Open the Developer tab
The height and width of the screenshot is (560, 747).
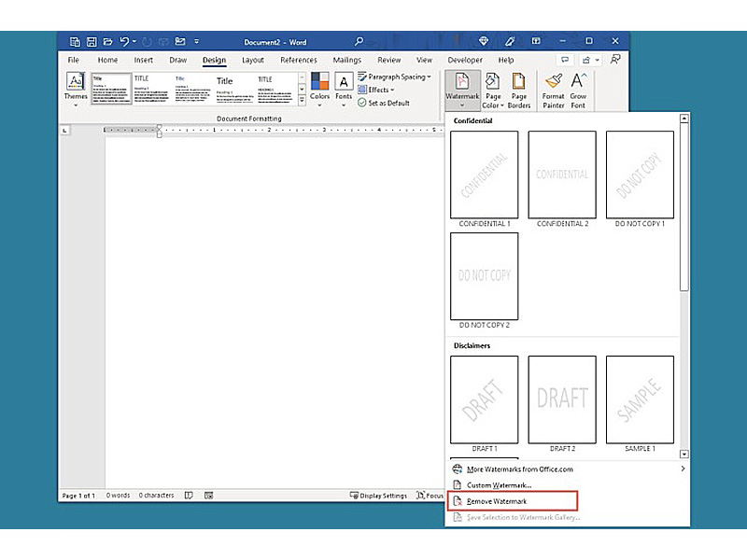(x=465, y=60)
